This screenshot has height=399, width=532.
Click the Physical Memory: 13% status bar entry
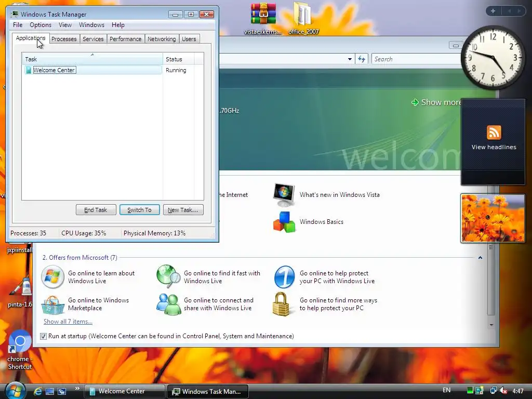click(x=154, y=233)
